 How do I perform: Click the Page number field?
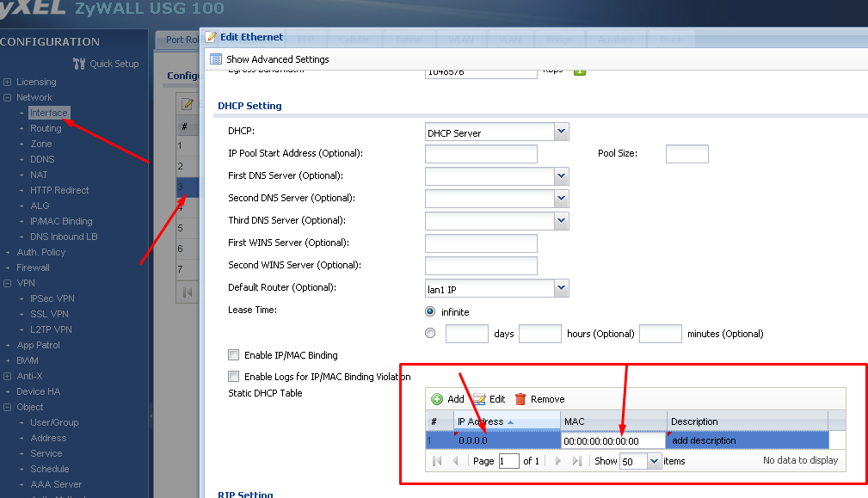[x=508, y=461]
